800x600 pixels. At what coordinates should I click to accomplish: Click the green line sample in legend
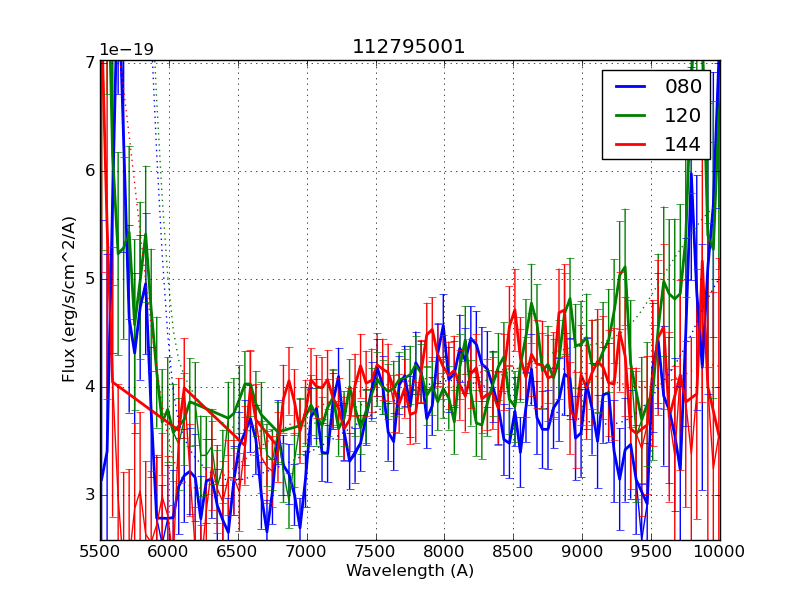pos(630,115)
